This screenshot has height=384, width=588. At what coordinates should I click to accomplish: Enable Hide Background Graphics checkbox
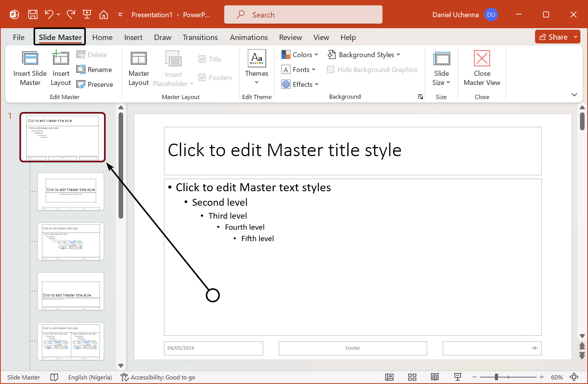[331, 70]
